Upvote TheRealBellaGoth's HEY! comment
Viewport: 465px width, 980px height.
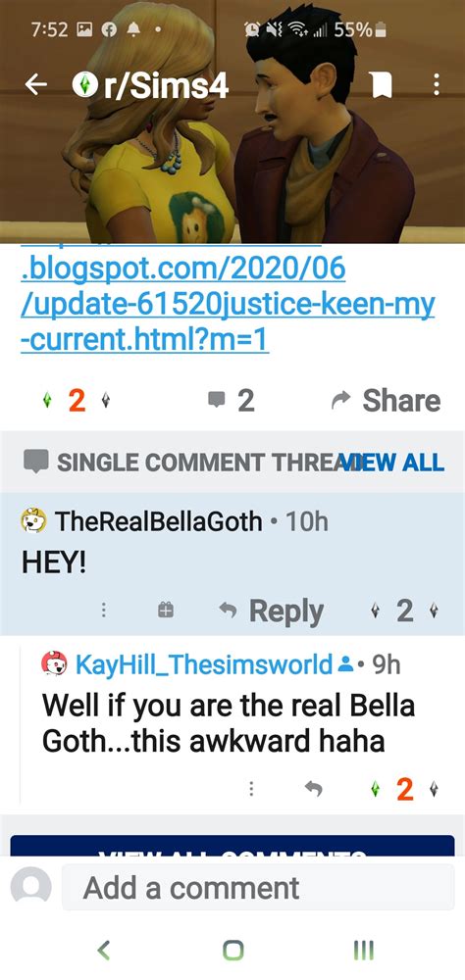click(x=375, y=611)
